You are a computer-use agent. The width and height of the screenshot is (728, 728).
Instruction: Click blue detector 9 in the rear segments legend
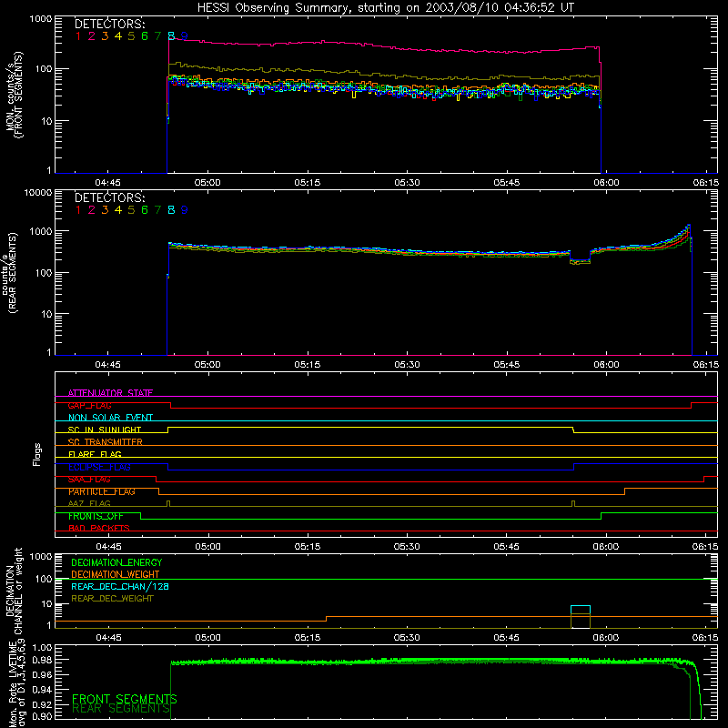[x=185, y=210]
